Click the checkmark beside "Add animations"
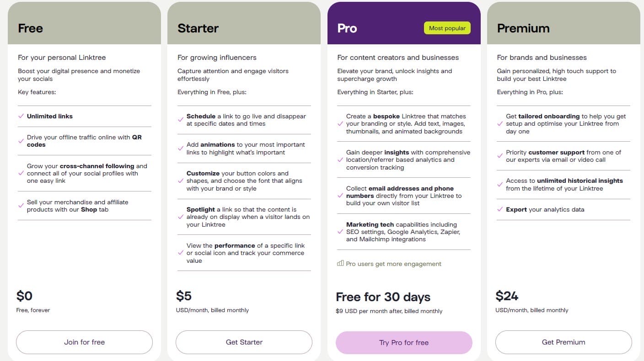Image resolution: width=644 pixels, height=361 pixels. pos(180,148)
